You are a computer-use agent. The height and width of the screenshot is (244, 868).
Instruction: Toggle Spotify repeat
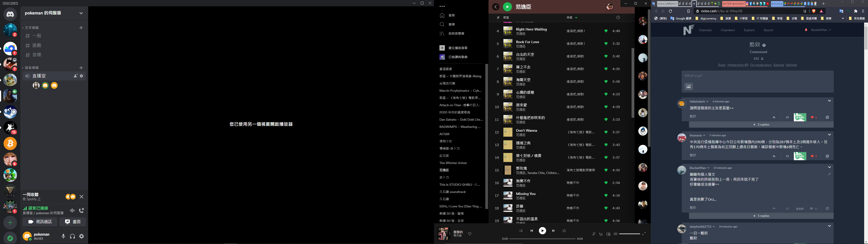(564, 231)
